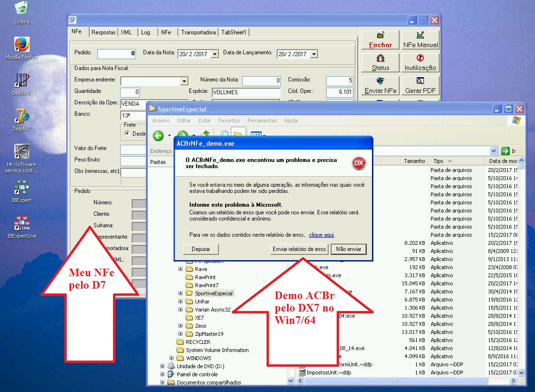Click the Inutilização button
Image resolution: width=535 pixels, height=392 pixels.
[420, 63]
